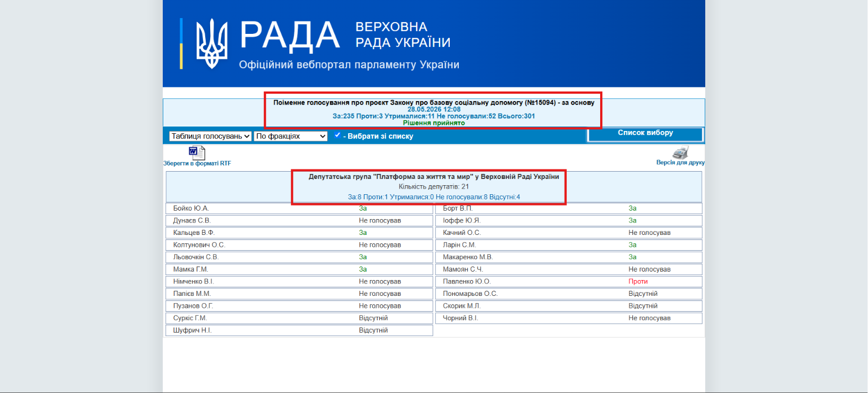Open 'Версія для друку' link
Viewport: 868px width, 393px height.
[x=680, y=163]
